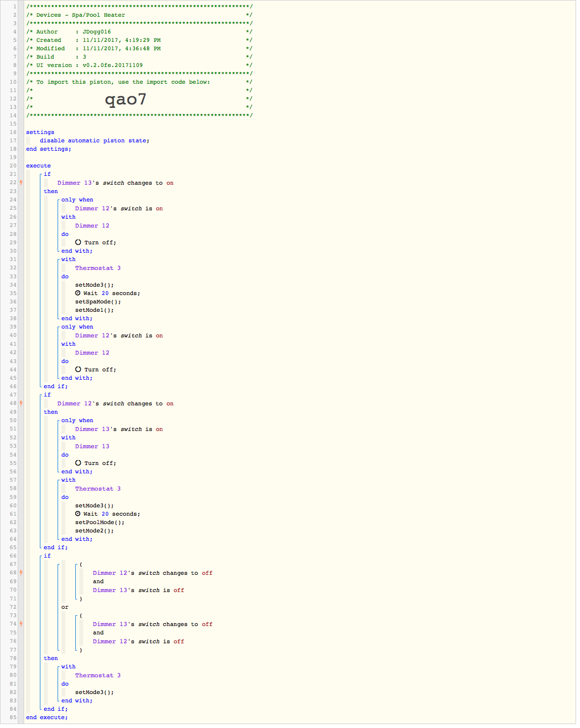
Task: Click the 'setSpaMode();' action
Action: click(x=98, y=301)
